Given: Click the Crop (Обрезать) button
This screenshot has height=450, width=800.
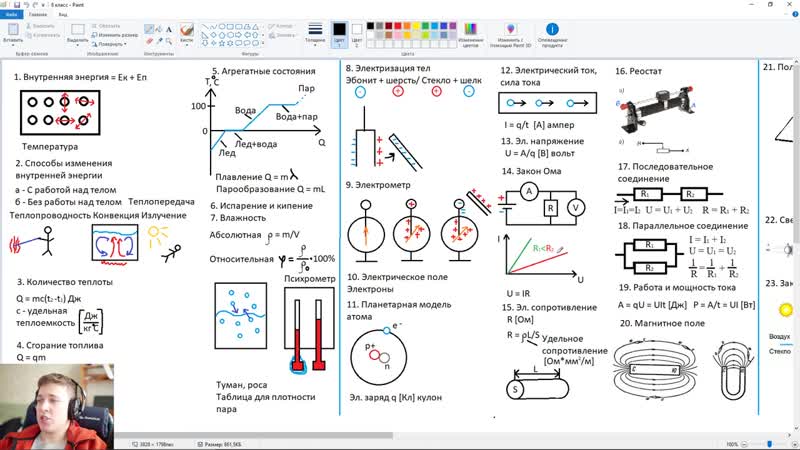Looking at the screenshot, I should click(x=106, y=26).
